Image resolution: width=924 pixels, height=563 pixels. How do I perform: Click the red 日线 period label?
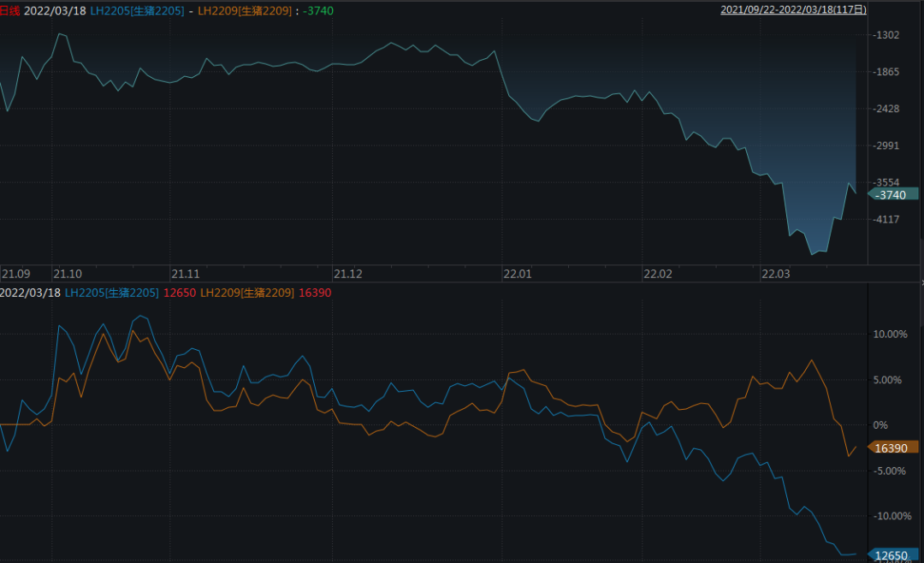coord(9,10)
